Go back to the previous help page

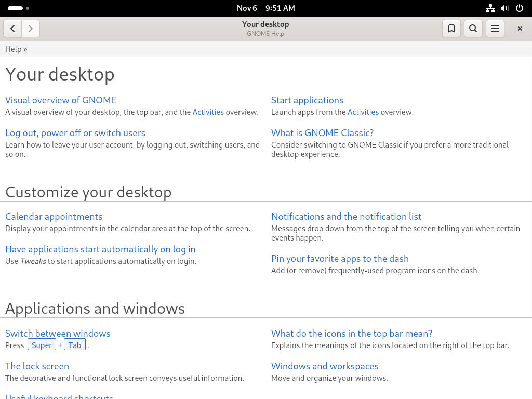pyautogui.click(x=12, y=29)
